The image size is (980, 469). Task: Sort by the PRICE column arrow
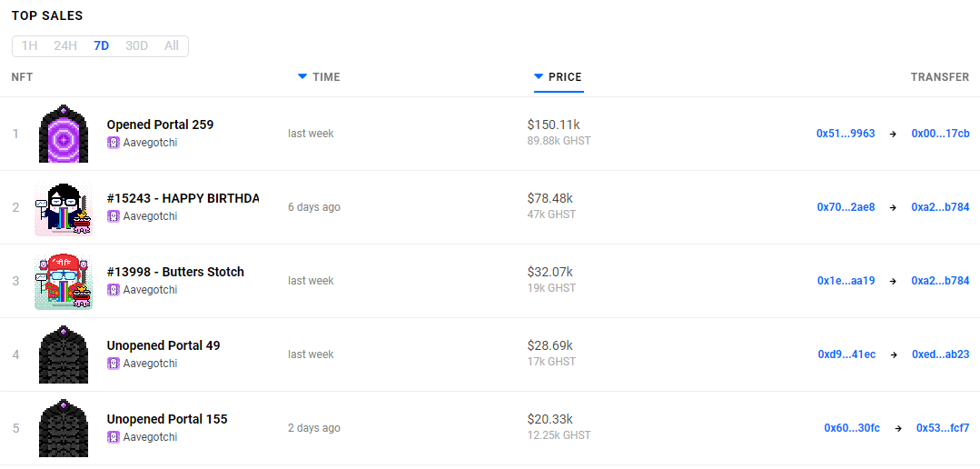(x=539, y=76)
